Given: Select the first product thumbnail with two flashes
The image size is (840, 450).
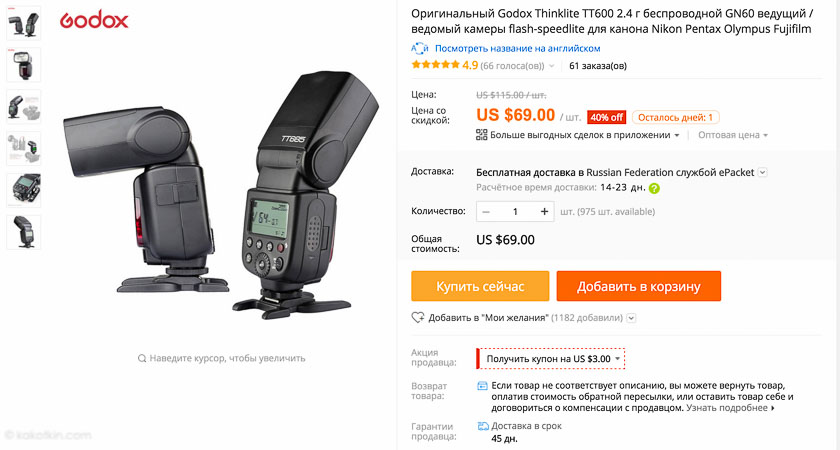Looking at the screenshot, I should point(24,23).
